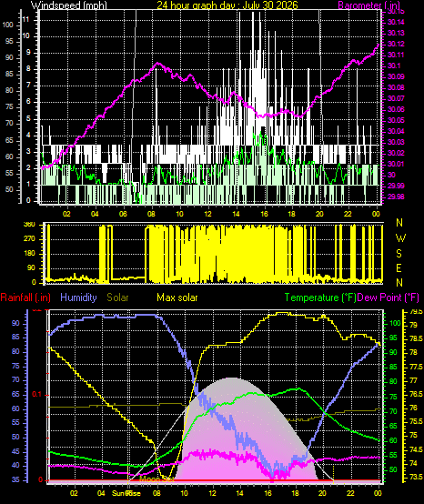The height and width of the screenshot is (504, 424).
Task: Click the Windspeed (mph) axis title
Action: [68, 5]
